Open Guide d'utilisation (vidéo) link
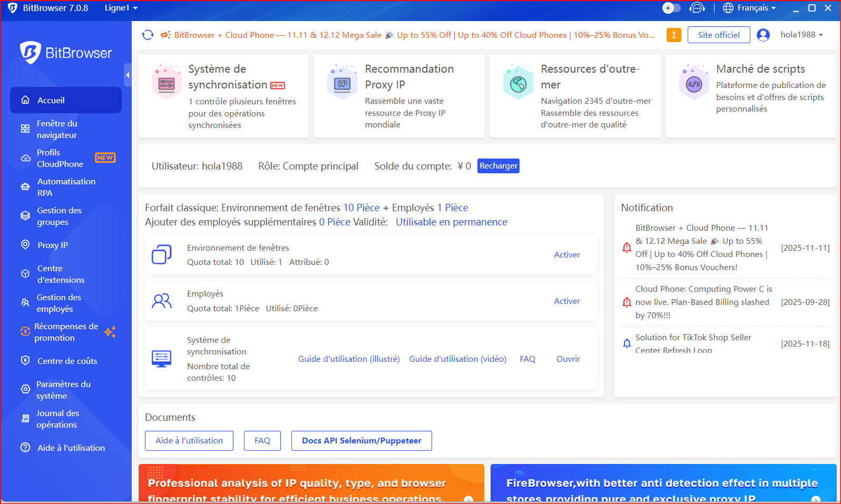The width and height of the screenshot is (841, 504). [x=457, y=359]
